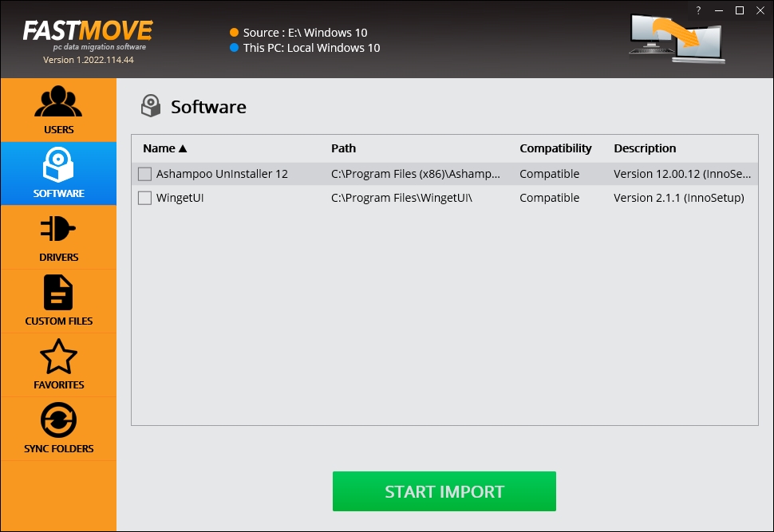Screen dimensions: 774x532
Task: Select the Software sidebar icon
Action: click(x=58, y=165)
